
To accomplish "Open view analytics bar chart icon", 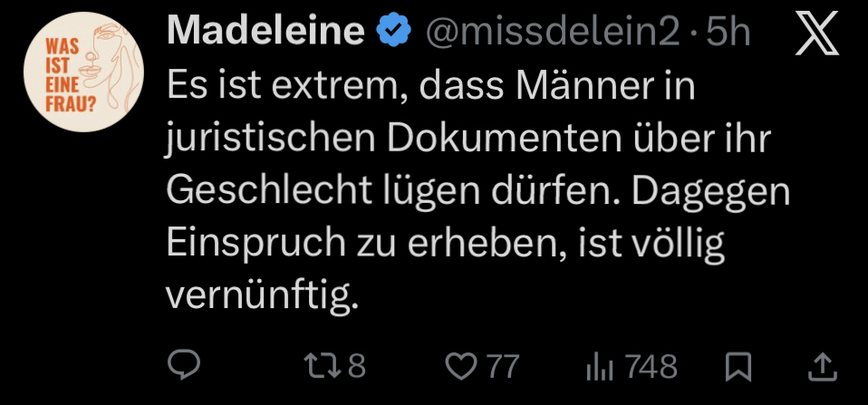I will (601, 366).
